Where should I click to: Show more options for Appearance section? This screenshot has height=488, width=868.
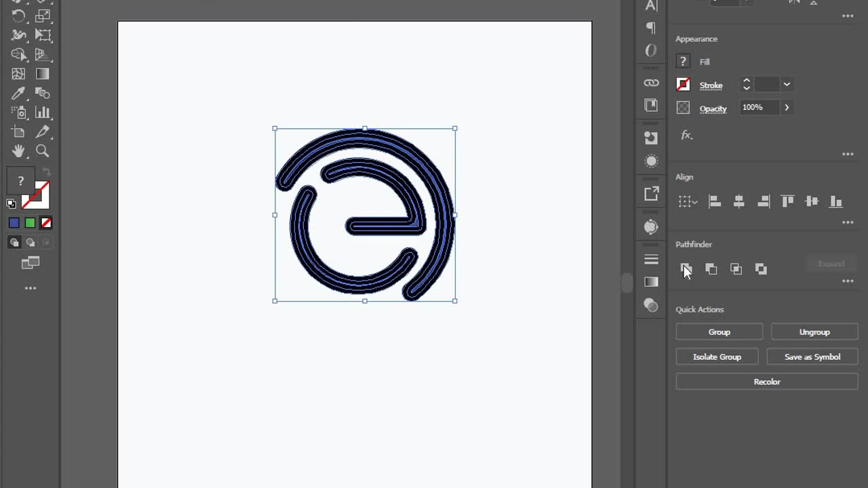click(x=848, y=155)
